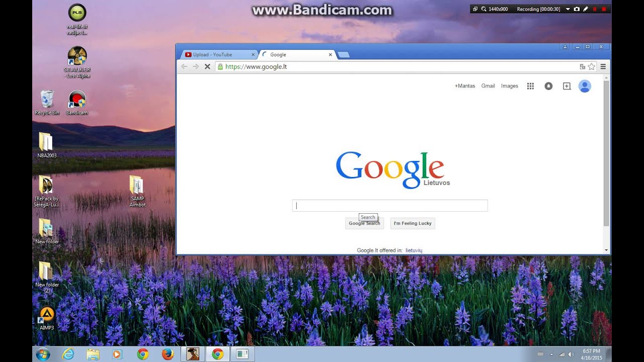Screen dimensions: 644x362
Task: Open the volume speaker tray icon
Action: tap(571, 354)
